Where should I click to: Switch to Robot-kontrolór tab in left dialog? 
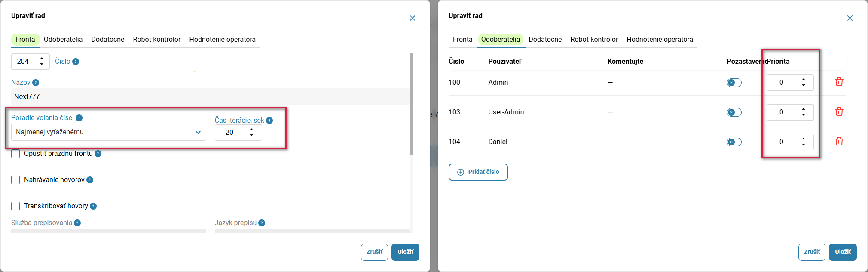pos(157,40)
